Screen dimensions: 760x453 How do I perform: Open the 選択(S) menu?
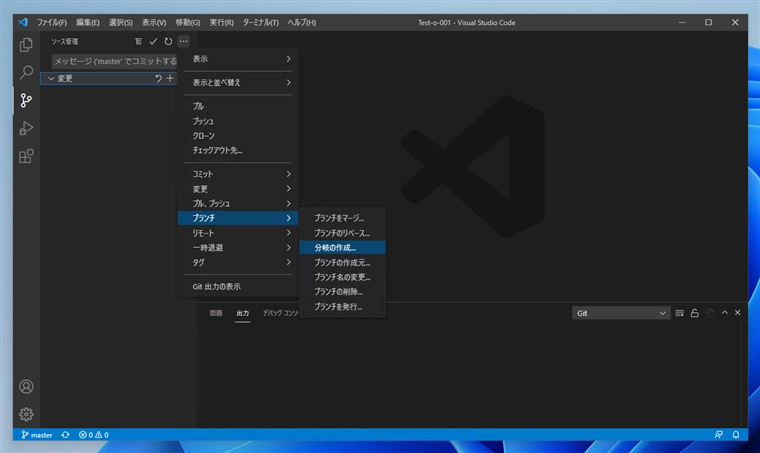click(121, 22)
